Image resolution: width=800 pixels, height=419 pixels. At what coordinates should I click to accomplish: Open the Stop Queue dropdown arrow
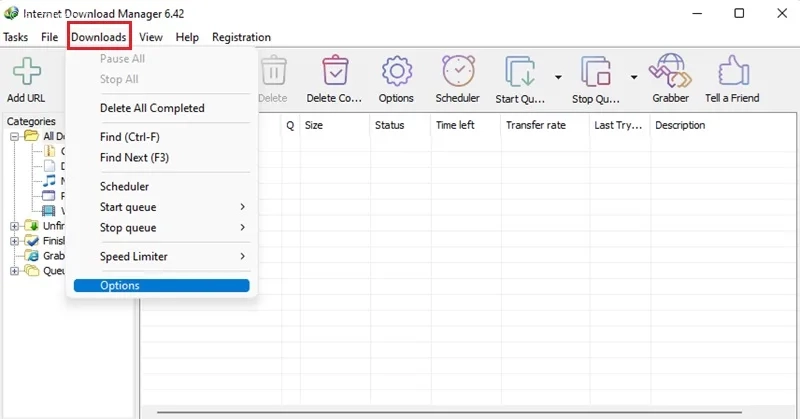pyautogui.click(x=634, y=77)
